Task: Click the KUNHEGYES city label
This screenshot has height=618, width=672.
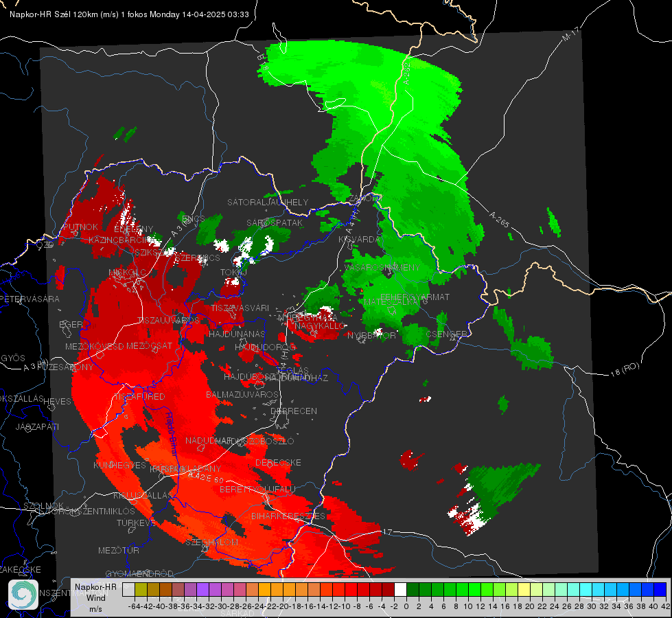Action: click(x=119, y=466)
